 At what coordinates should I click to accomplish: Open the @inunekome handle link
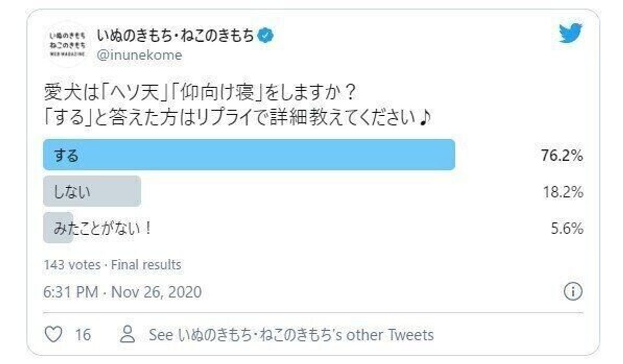pos(139,55)
